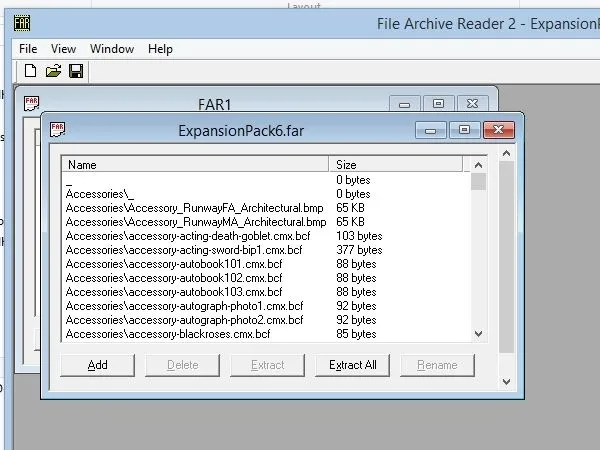This screenshot has height=450, width=600.
Task: Select accessory-autobook103.cmx.bcf file
Action: (x=174, y=292)
